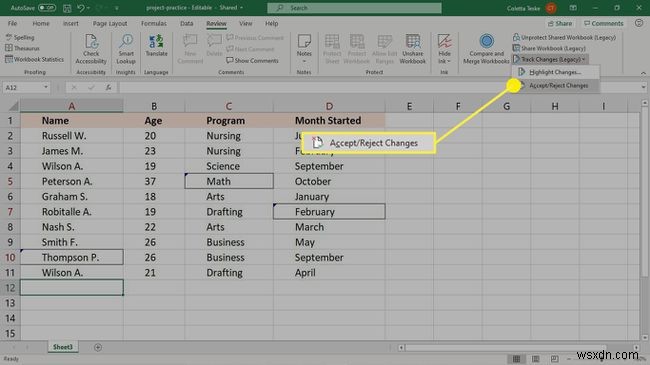Expand the Name Box dropdown arrow
The image size is (650, 365).
point(46,88)
